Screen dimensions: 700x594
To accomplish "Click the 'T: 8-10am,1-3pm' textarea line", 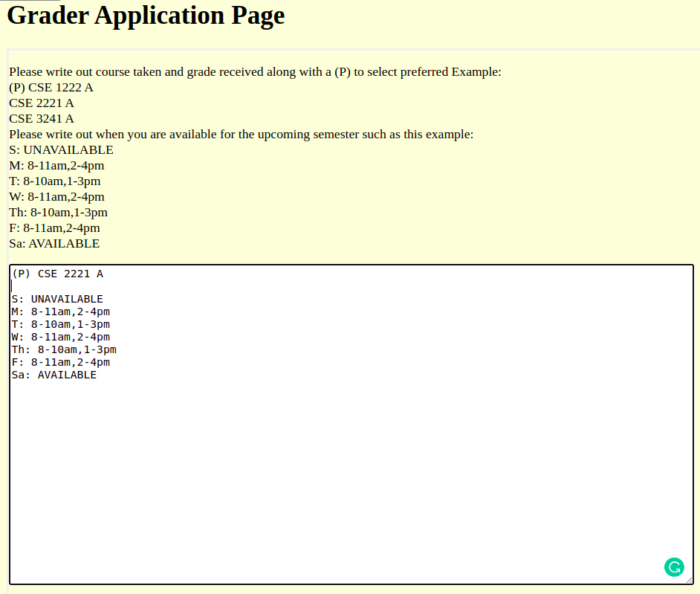I will [x=59, y=324].
